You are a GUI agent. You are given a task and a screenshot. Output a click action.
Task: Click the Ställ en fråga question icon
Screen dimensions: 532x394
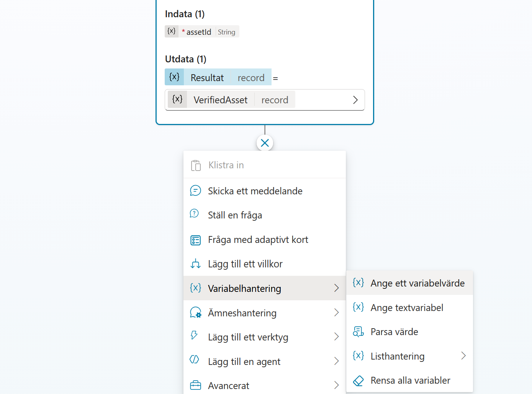click(195, 213)
